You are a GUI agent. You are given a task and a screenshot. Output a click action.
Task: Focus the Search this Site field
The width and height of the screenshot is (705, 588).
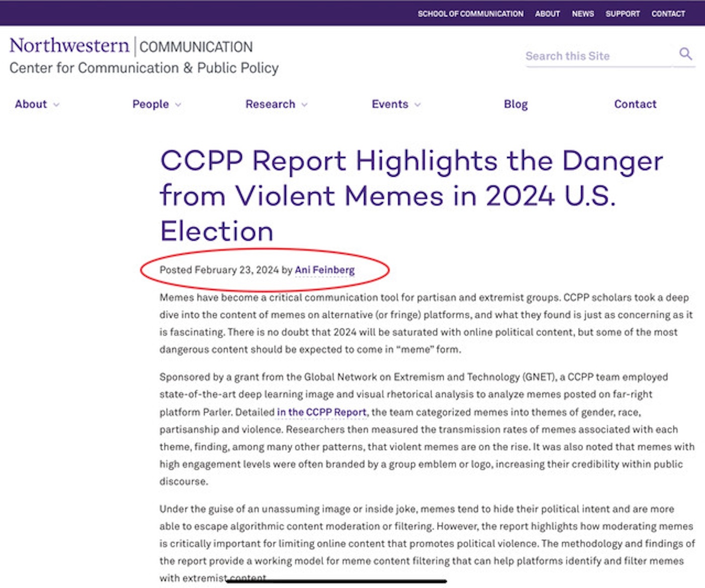click(597, 56)
